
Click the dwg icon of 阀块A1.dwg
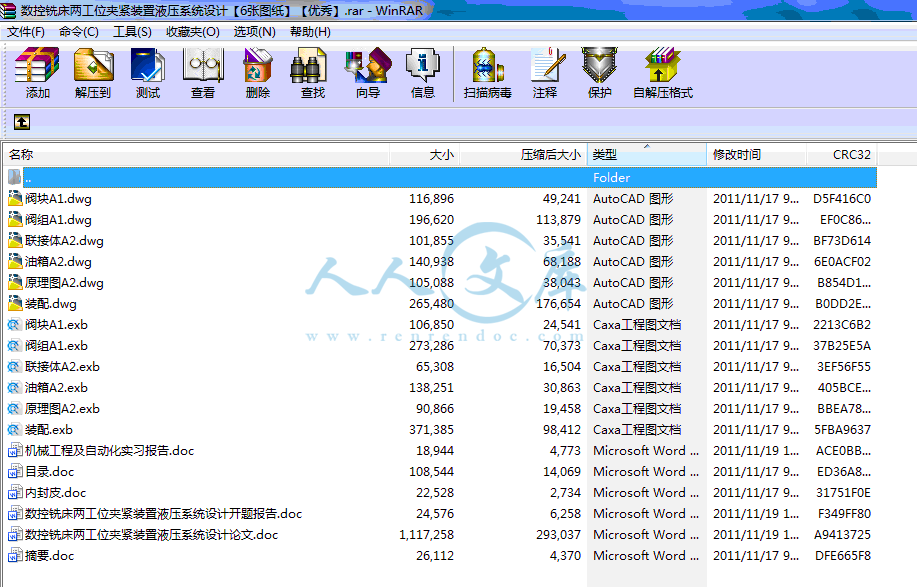(x=15, y=199)
